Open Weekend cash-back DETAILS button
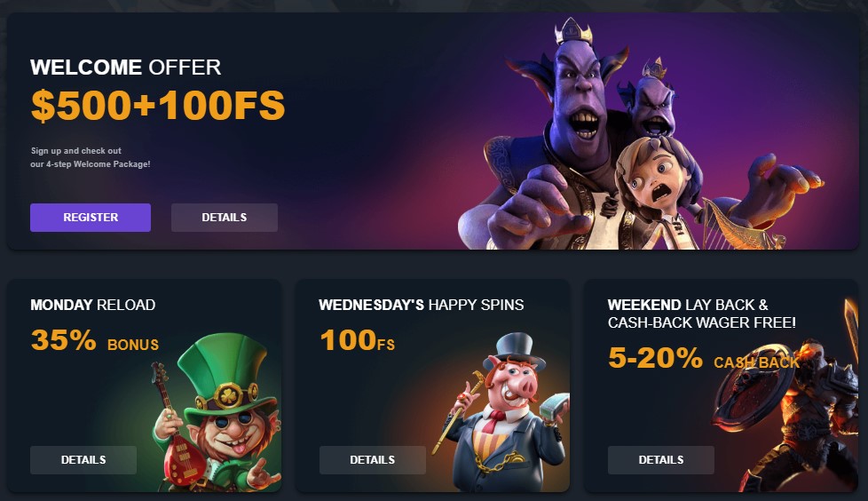868x501 pixels. pos(661,460)
